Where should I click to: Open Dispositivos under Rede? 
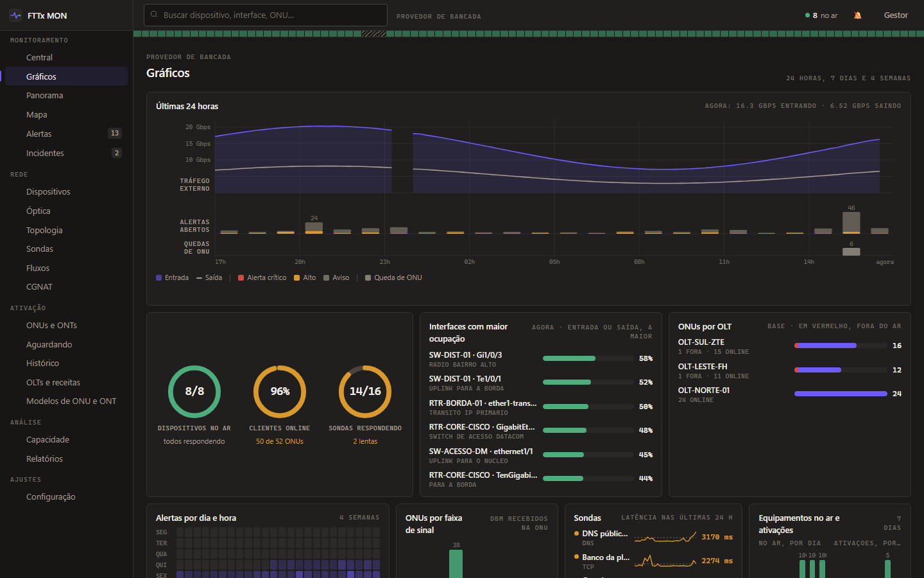[x=66, y=192]
